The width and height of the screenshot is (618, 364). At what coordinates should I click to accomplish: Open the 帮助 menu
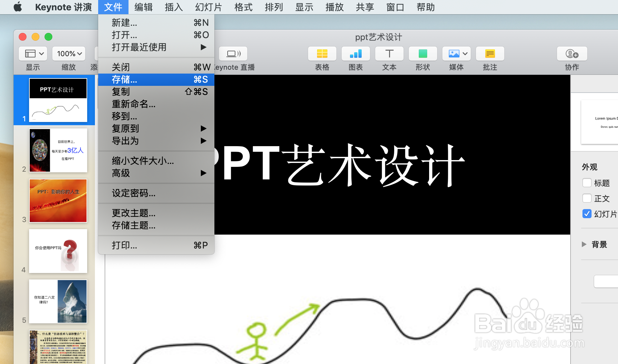click(426, 7)
